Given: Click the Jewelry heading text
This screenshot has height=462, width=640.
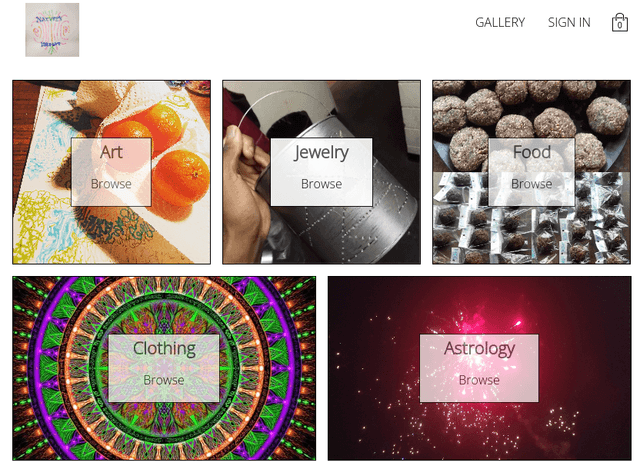Looking at the screenshot, I should [321, 153].
